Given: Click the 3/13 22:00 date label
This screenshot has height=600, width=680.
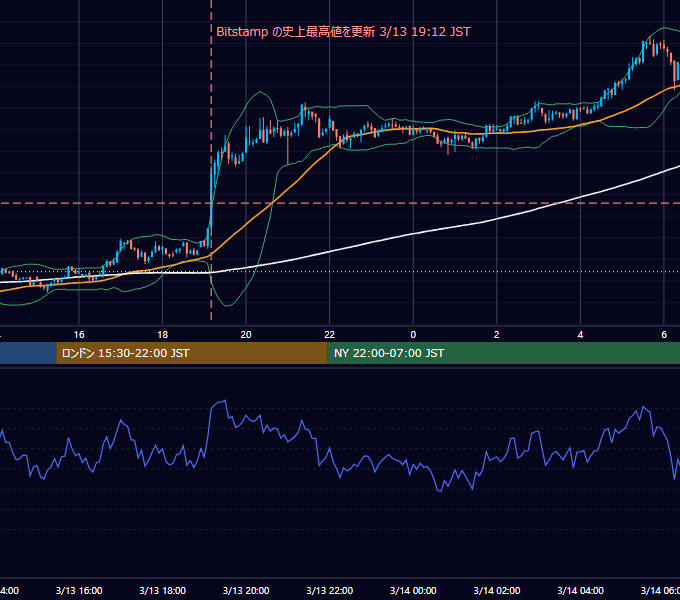Looking at the screenshot, I should tap(330, 590).
